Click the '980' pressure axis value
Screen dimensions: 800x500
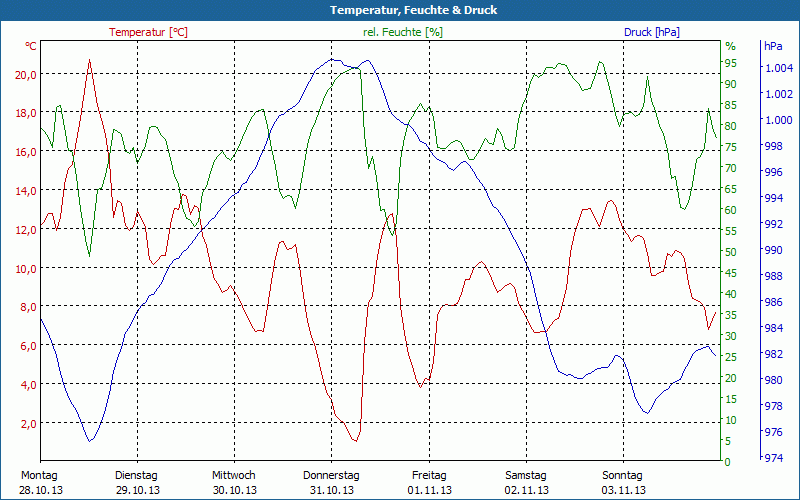pyautogui.click(x=773, y=380)
